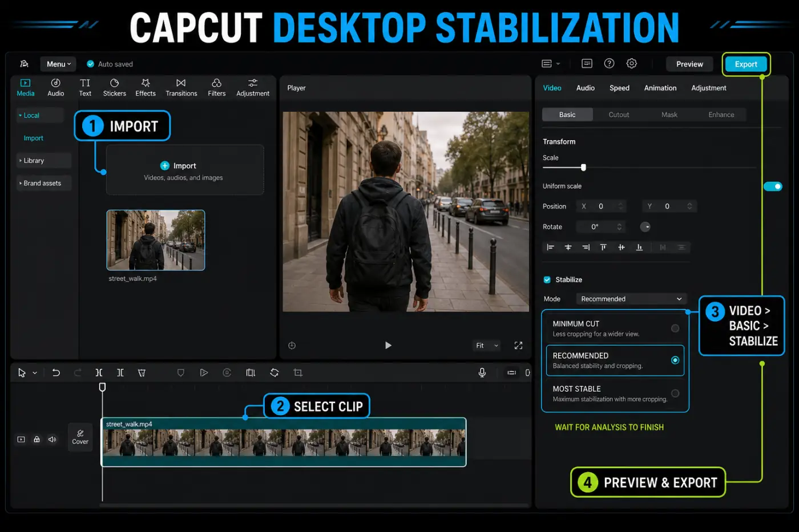The height and width of the screenshot is (532, 799).
Task: Click the shortcut panel icon near help
Action: pyautogui.click(x=587, y=63)
